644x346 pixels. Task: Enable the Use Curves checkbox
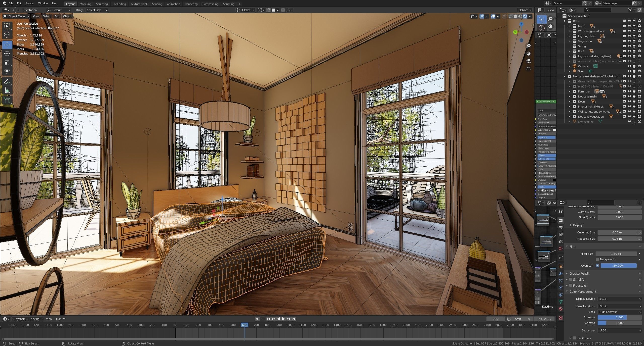[574, 338]
